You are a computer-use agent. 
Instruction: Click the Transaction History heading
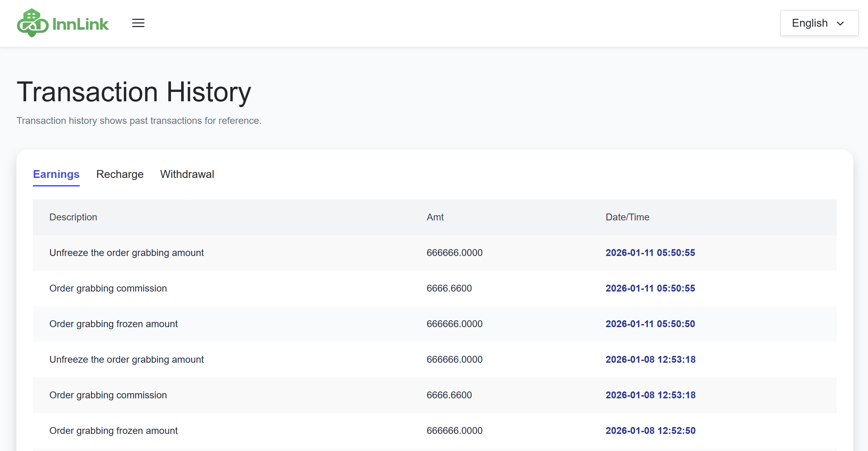tap(134, 92)
